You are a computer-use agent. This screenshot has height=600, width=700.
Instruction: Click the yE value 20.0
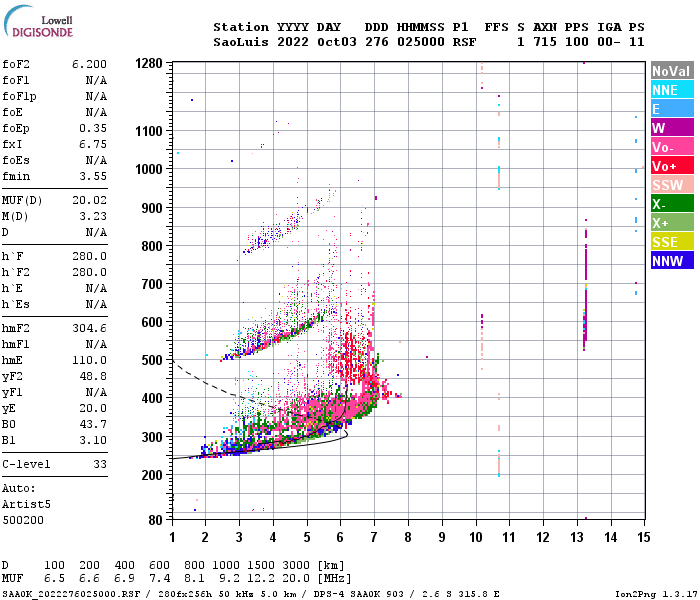pos(93,408)
